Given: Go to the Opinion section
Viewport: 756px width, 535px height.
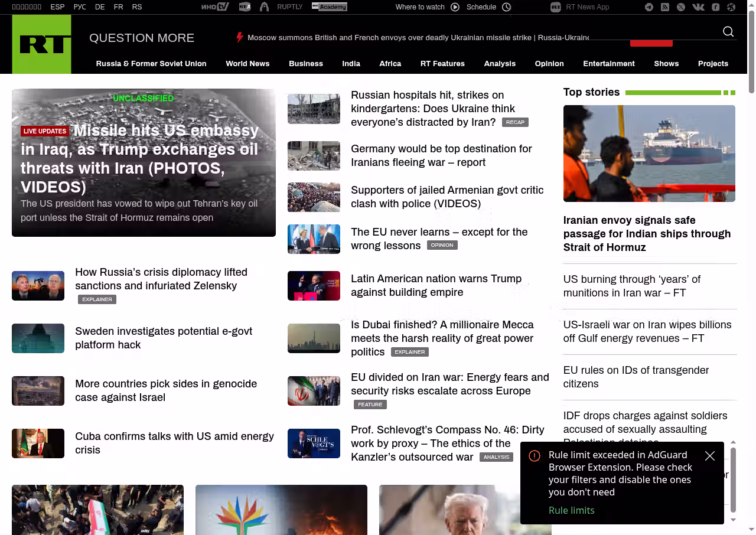Looking at the screenshot, I should pos(549,64).
